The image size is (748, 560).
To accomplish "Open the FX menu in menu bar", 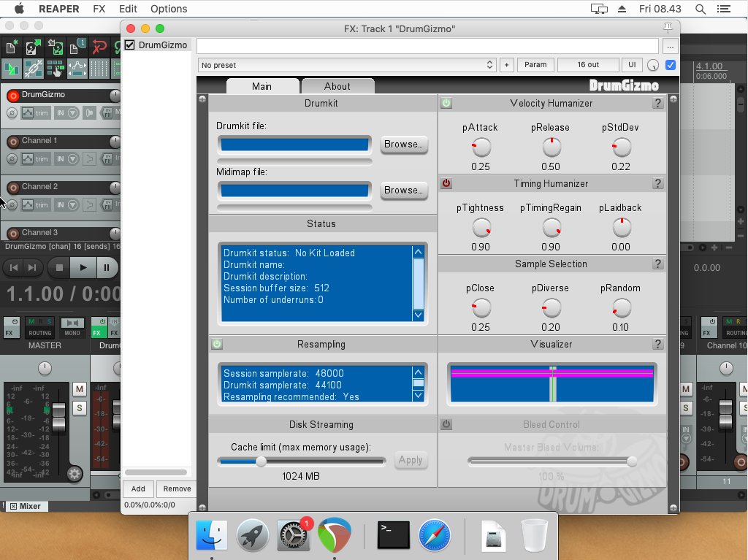I will [x=99, y=9].
